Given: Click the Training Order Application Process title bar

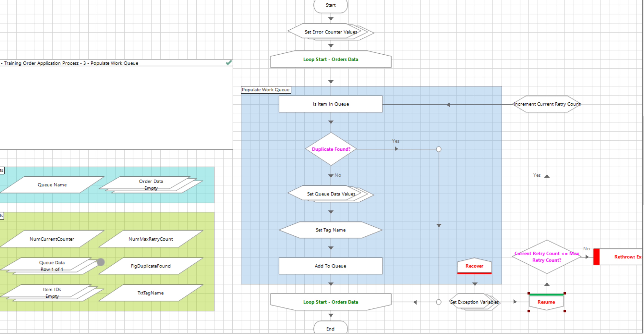Looking at the screenshot, I should point(100,63).
